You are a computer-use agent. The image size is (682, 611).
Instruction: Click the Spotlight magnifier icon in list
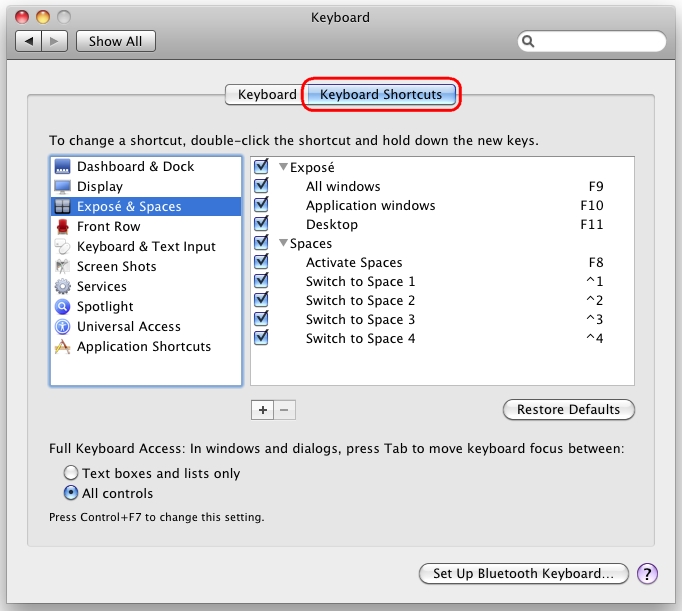coord(63,307)
